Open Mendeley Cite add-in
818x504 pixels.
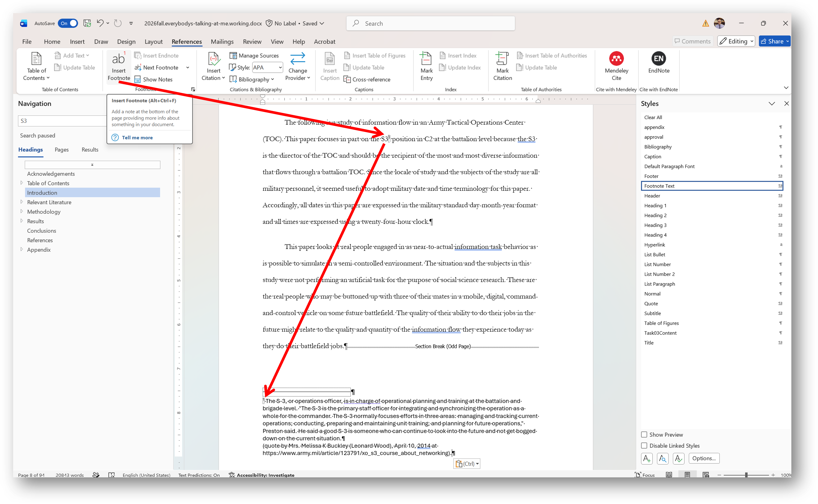(x=616, y=66)
